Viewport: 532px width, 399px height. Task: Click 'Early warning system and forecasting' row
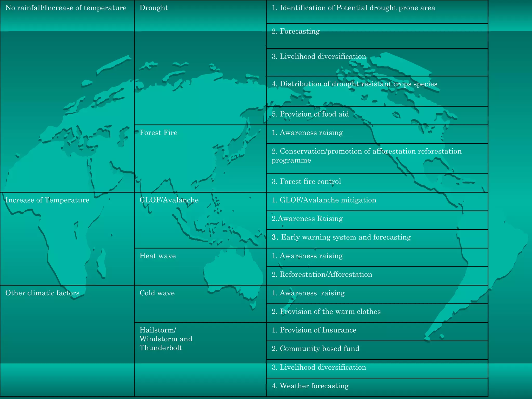[x=341, y=237]
